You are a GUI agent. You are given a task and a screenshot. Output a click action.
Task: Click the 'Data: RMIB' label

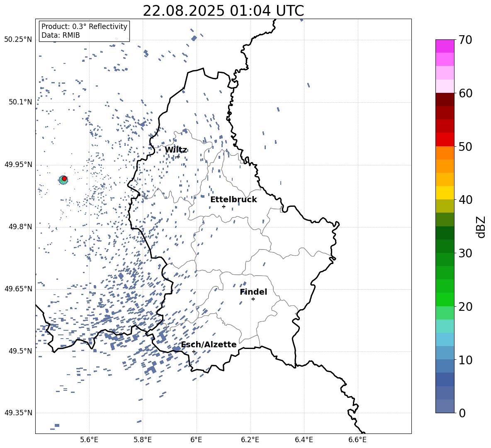click(61, 35)
